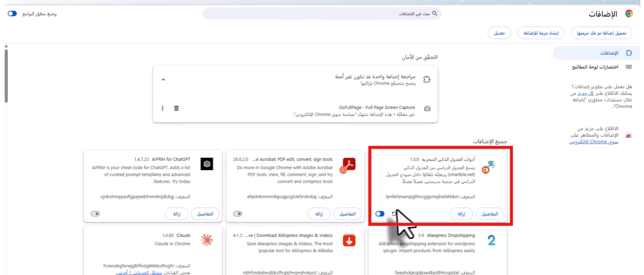Click the ID lpnllefanampgliihocggpmejheibhbkm
The height and width of the screenshot is (275, 644).
tap(423, 197)
